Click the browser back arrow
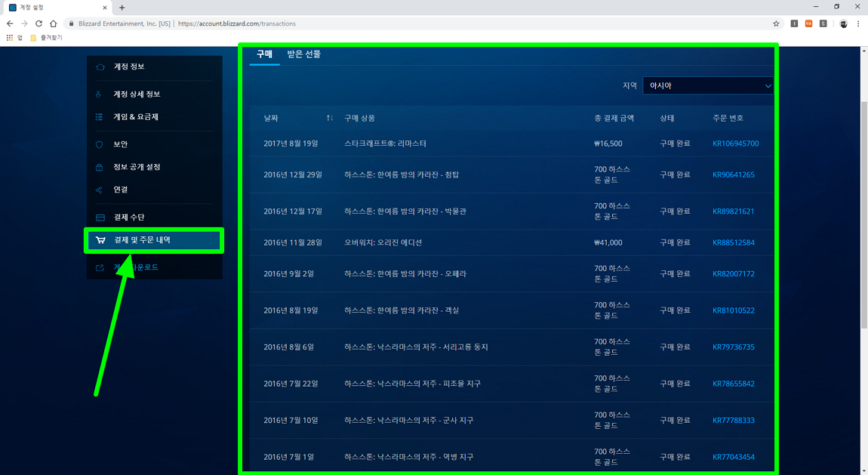868x475 pixels. [x=9, y=24]
